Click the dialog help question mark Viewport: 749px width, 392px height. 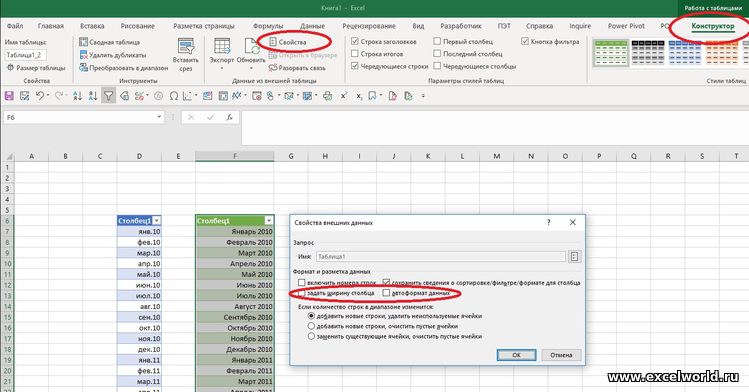point(549,222)
